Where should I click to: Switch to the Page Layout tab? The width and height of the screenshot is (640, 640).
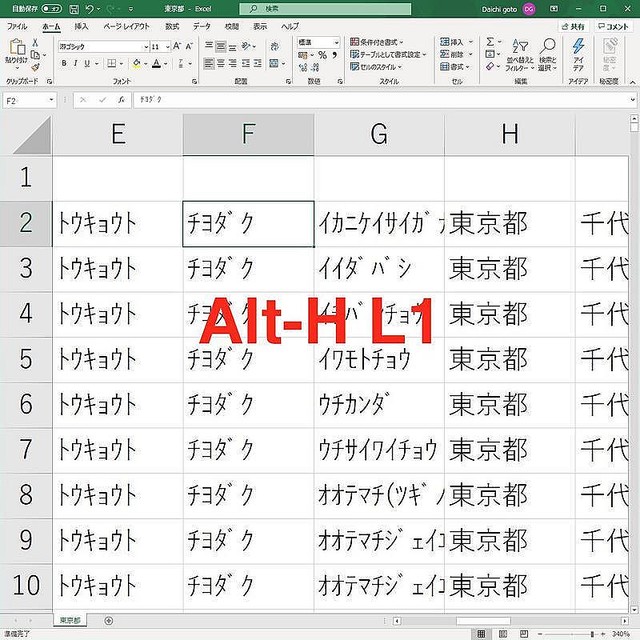(127, 27)
